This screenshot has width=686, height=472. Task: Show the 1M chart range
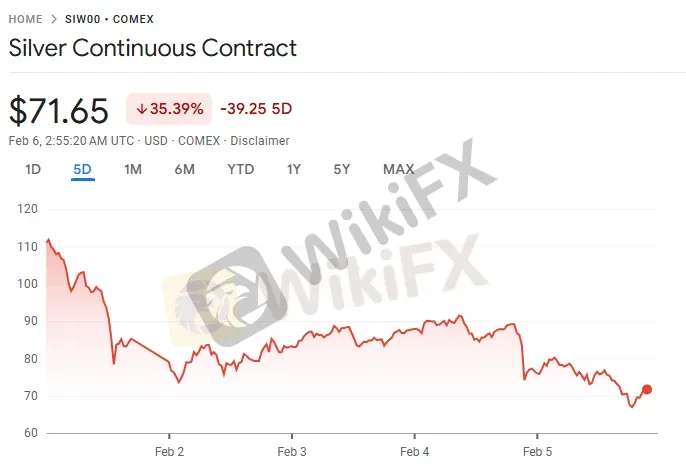(x=132, y=169)
